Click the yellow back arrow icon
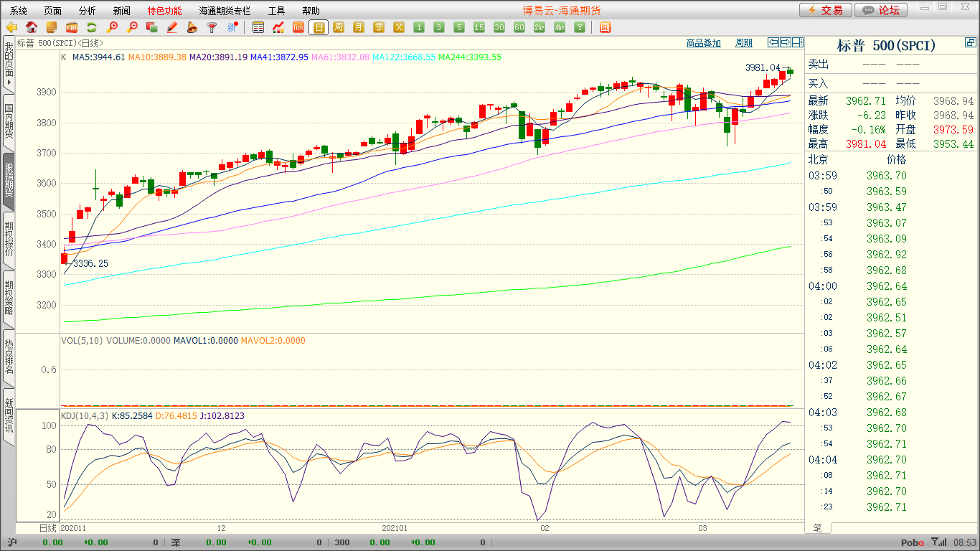The height and width of the screenshot is (551, 980). tap(11, 27)
